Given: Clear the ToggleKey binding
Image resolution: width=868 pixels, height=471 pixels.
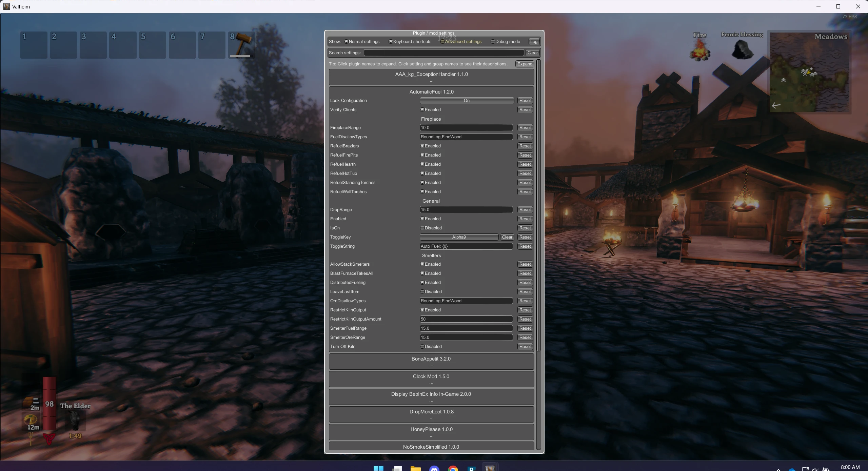Looking at the screenshot, I should [x=507, y=237].
